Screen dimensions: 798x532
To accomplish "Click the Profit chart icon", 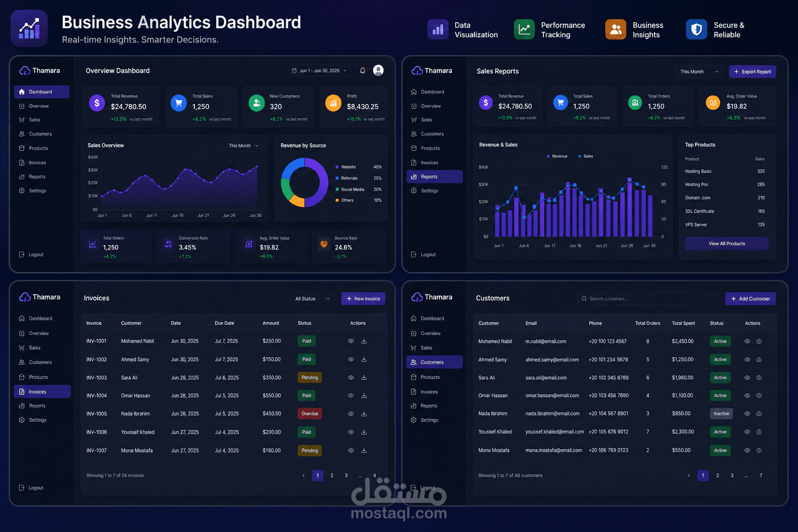I will pyautogui.click(x=333, y=103).
